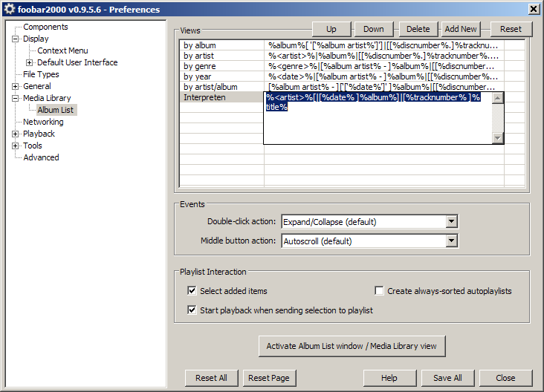Screen dimensions: 544x392
Task: Collapse the Display tree node
Action: (x=16, y=39)
